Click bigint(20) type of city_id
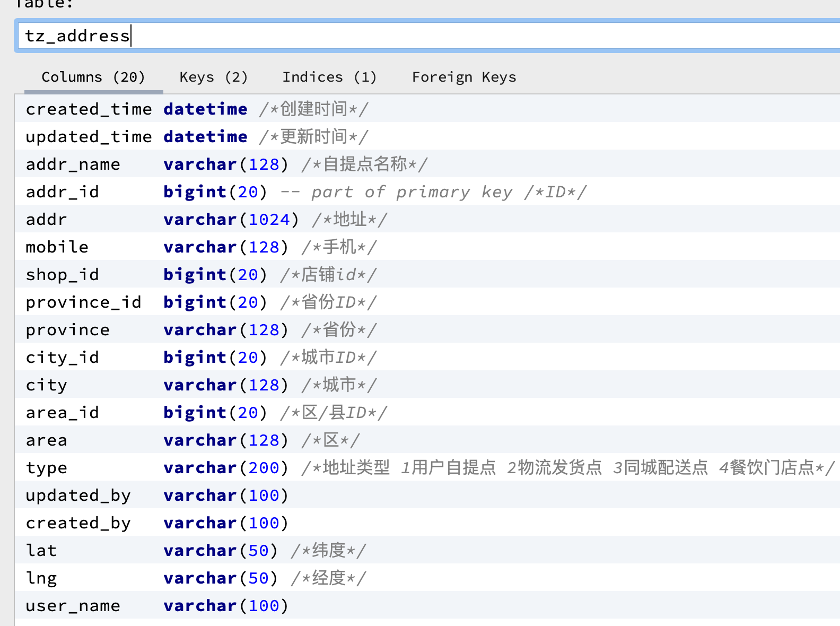Image resolution: width=840 pixels, height=626 pixels. (215, 357)
